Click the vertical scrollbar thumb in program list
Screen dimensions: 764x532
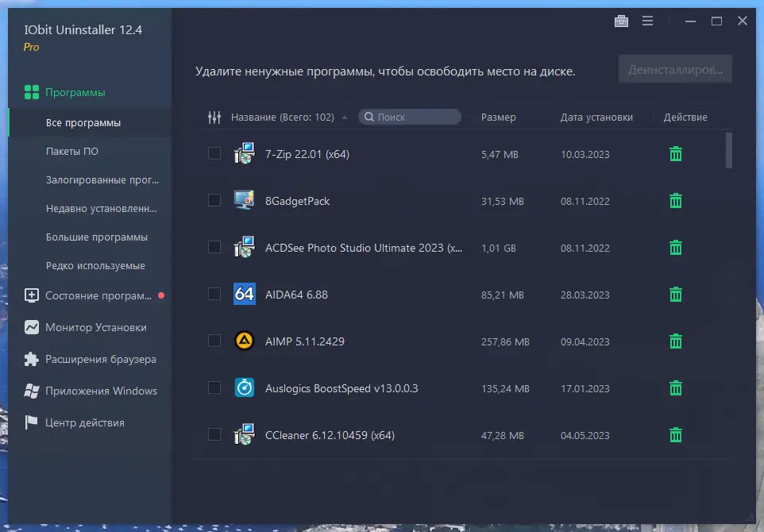click(729, 150)
